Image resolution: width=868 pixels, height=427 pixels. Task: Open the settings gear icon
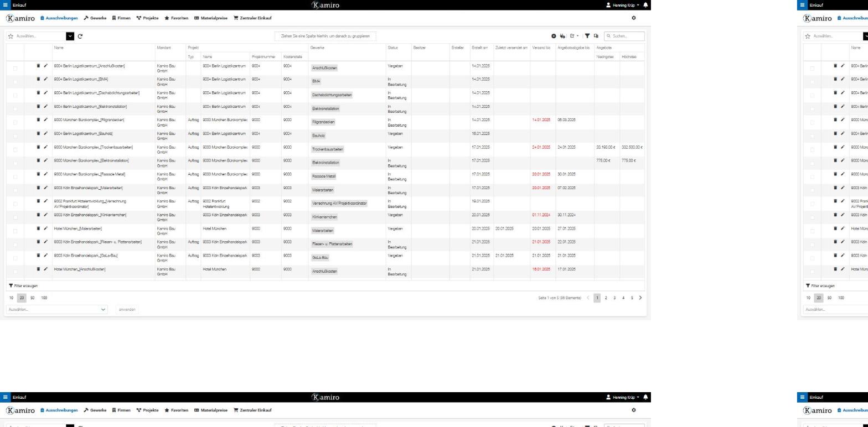click(x=634, y=18)
